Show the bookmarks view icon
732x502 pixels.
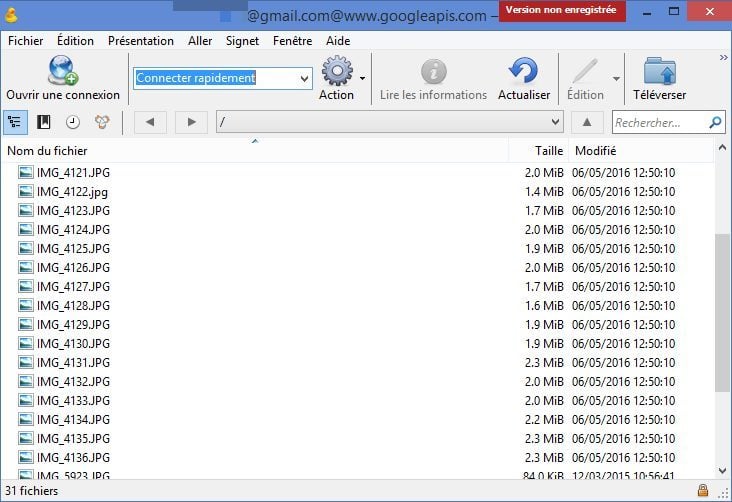44,122
